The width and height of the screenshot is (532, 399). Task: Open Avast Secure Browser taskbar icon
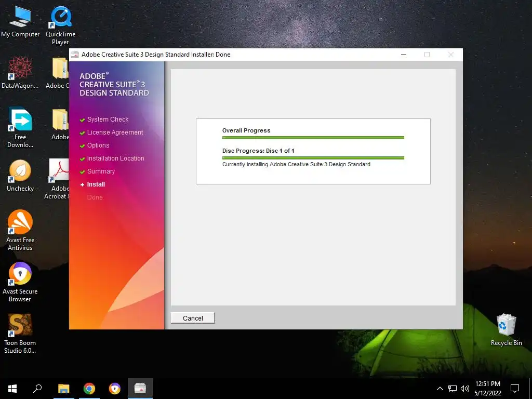115,389
